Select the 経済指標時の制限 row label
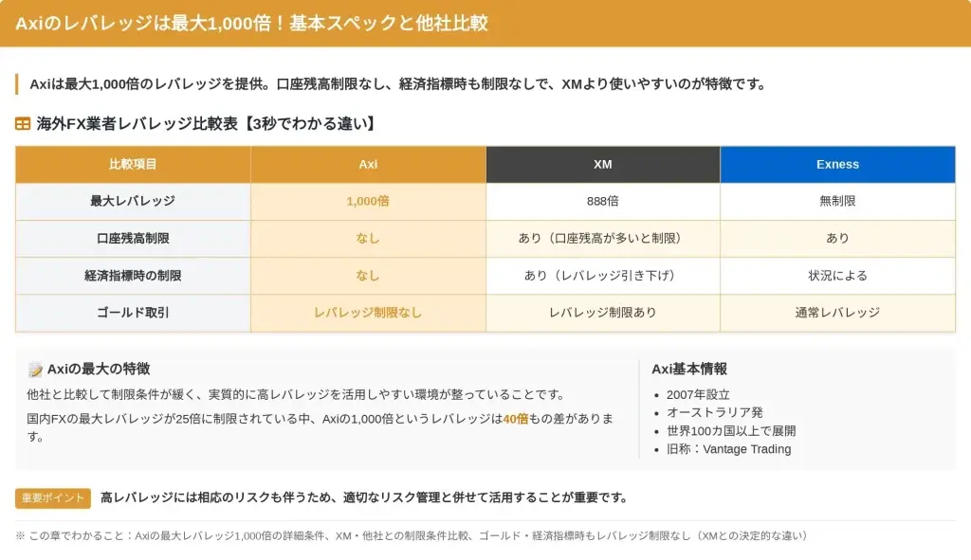Image resolution: width=971 pixels, height=560 pixels. [x=133, y=276]
